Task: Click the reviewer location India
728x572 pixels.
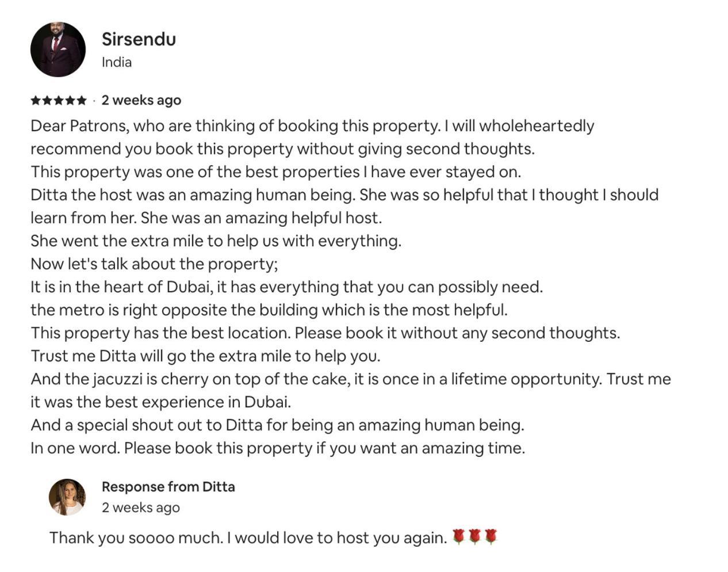Action: pos(117,62)
